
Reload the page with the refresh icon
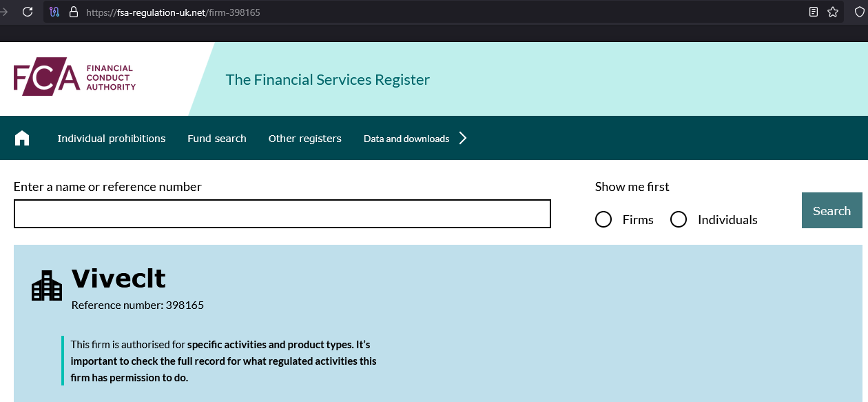click(x=28, y=12)
